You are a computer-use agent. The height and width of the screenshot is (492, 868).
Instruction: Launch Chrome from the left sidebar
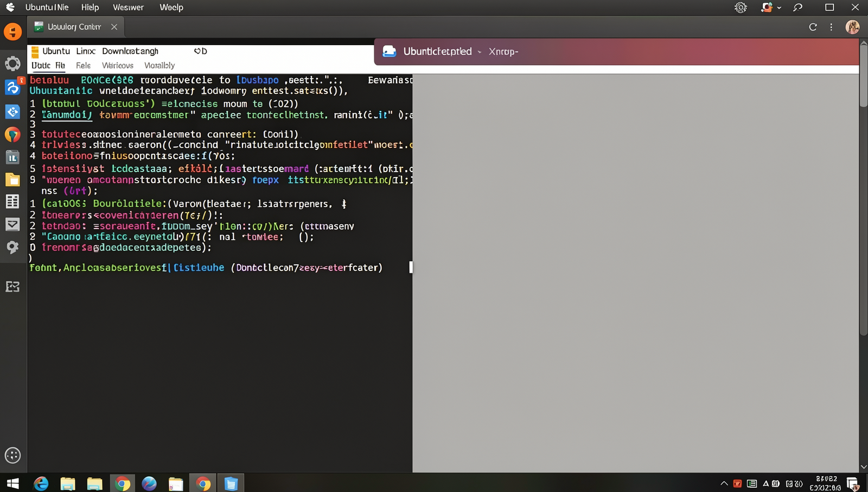point(12,134)
